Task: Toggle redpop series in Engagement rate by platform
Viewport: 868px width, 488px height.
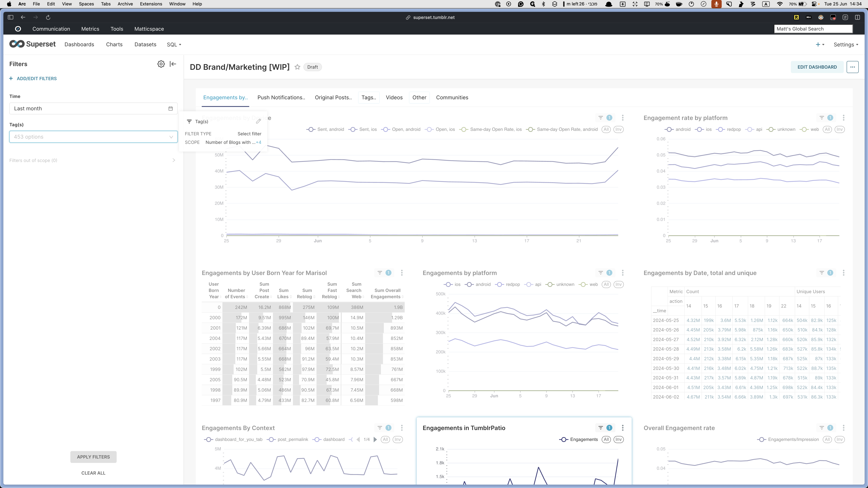Action: point(728,129)
